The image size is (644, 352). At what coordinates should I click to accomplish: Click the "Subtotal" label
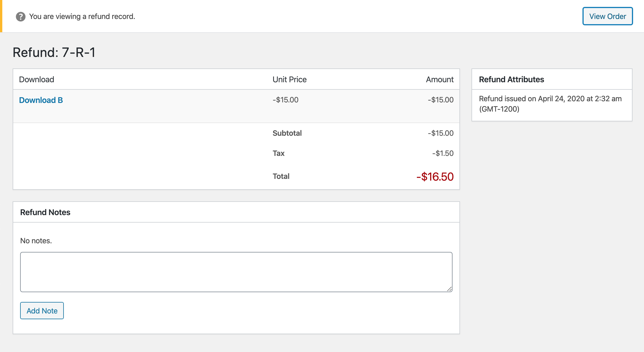tap(287, 133)
